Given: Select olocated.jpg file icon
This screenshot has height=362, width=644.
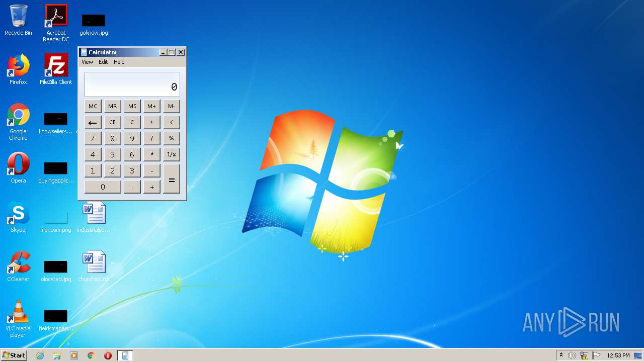Looking at the screenshot, I should click(56, 271).
